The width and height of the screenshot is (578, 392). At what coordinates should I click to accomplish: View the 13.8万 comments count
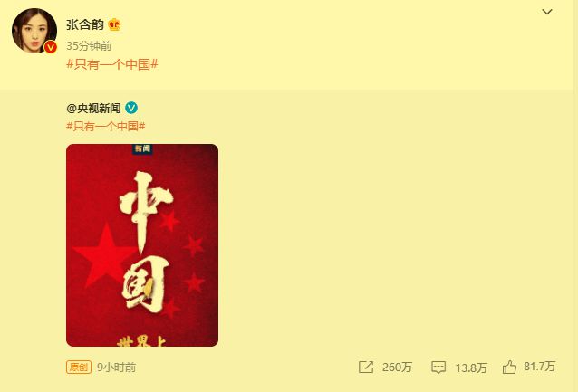pyautogui.click(x=471, y=368)
